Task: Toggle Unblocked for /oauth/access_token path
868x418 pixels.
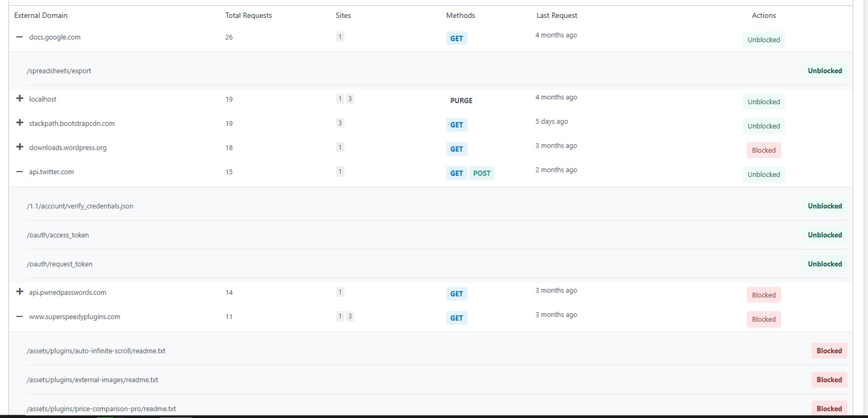Action: [x=824, y=235]
